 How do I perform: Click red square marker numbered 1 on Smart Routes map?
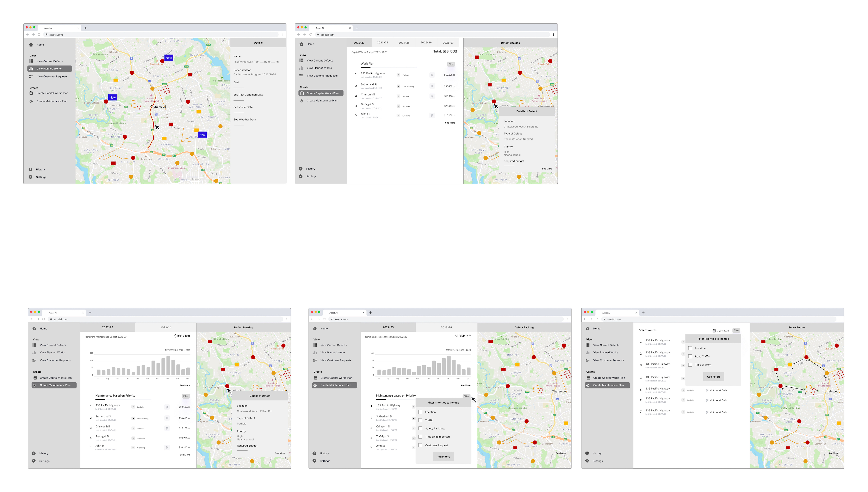(x=776, y=369)
